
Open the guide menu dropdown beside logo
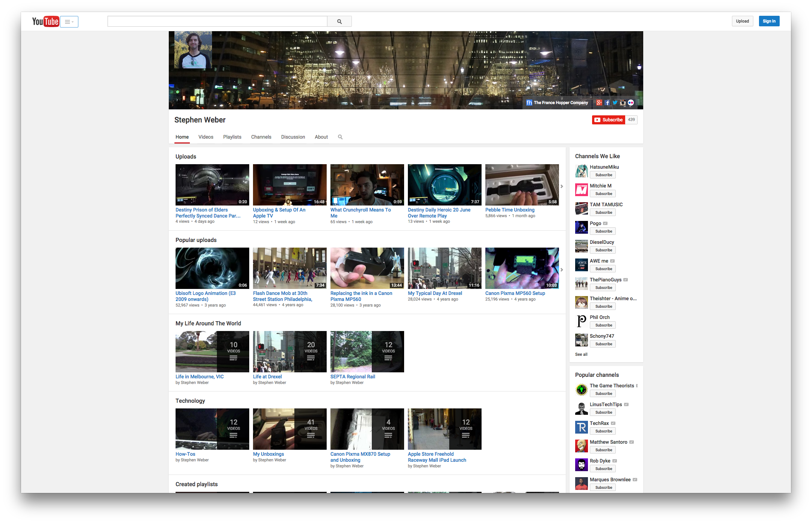(x=69, y=21)
